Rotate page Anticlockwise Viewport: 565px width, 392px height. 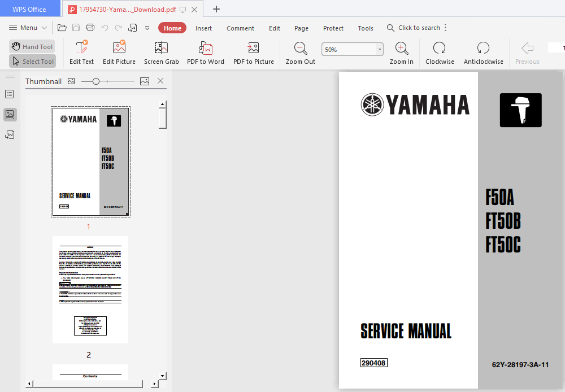(x=483, y=53)
